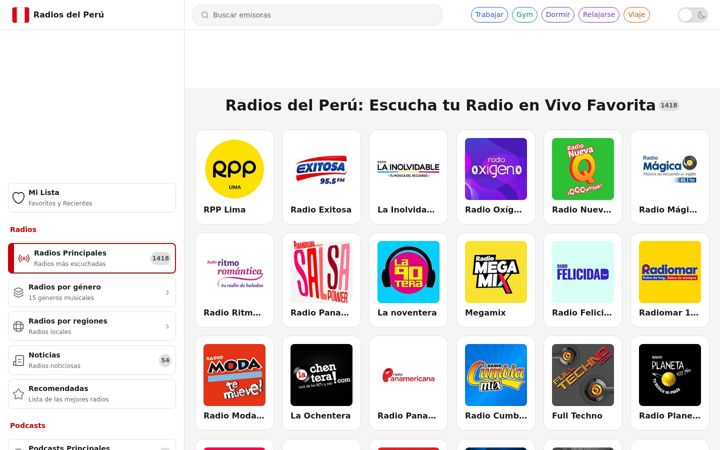Open Radiomar yellow station logo

coord(670,272)
